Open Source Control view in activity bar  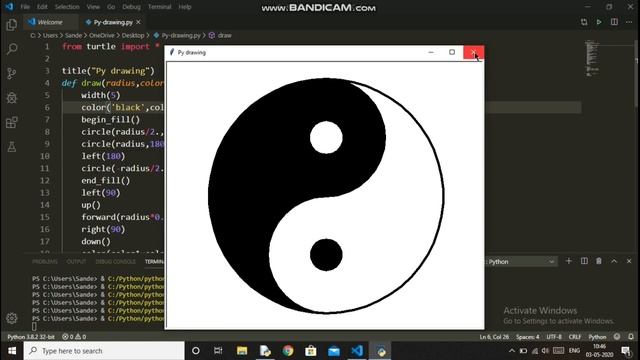pyautogui.click(x=11, y=73)
